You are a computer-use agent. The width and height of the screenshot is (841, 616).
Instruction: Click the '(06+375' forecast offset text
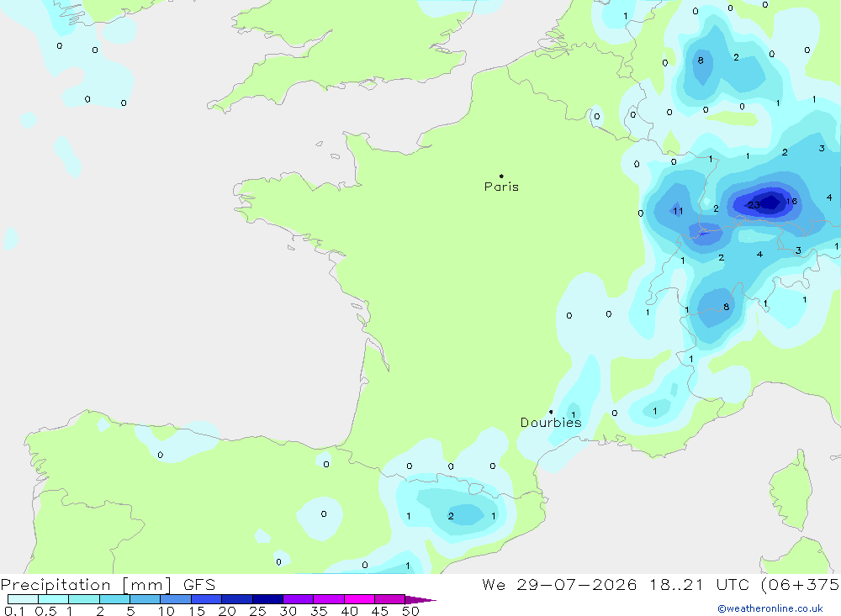(x=801, y=585)
